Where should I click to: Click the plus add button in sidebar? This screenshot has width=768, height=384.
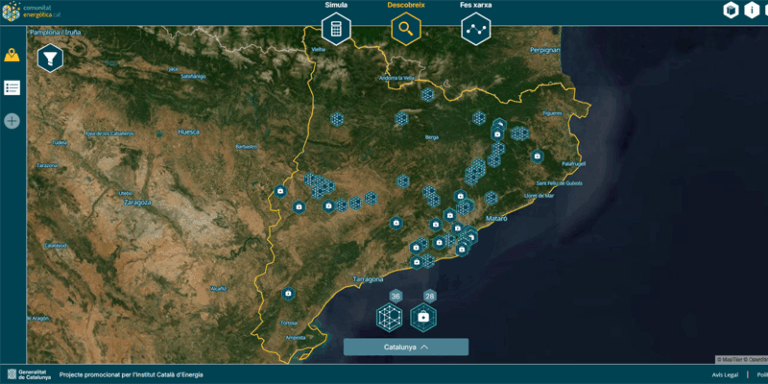(x=12, y=120)
